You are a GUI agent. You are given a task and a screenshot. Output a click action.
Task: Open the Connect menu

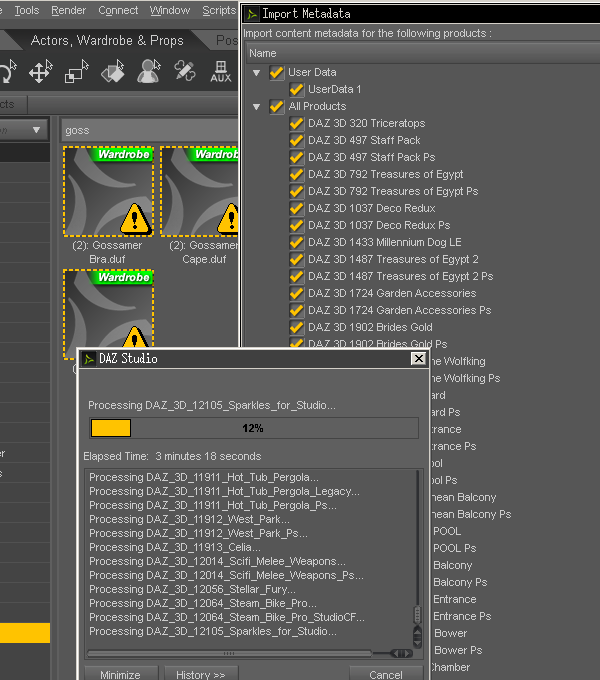[x=118, y=10]
